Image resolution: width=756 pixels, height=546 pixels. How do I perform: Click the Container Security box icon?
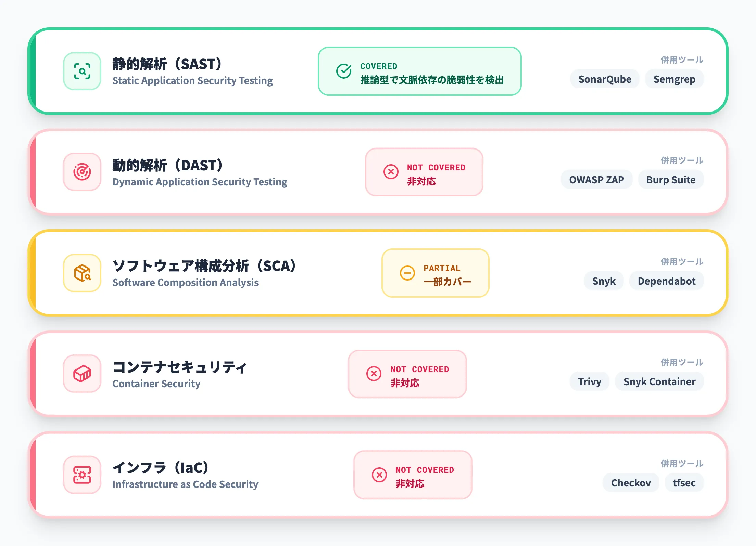82,374
